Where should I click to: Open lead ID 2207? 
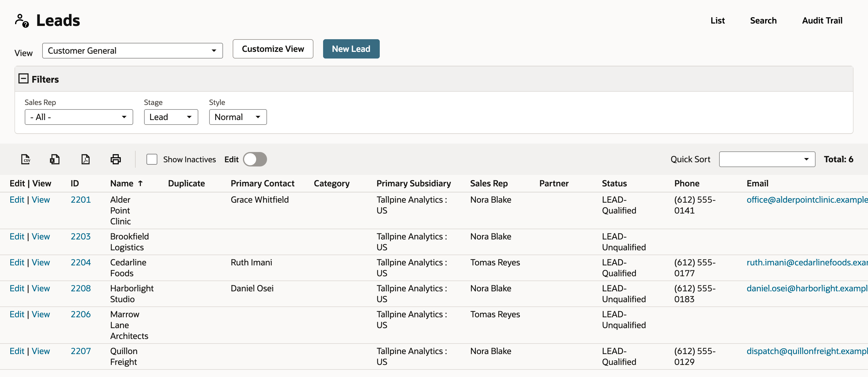(x=80, y=351)
